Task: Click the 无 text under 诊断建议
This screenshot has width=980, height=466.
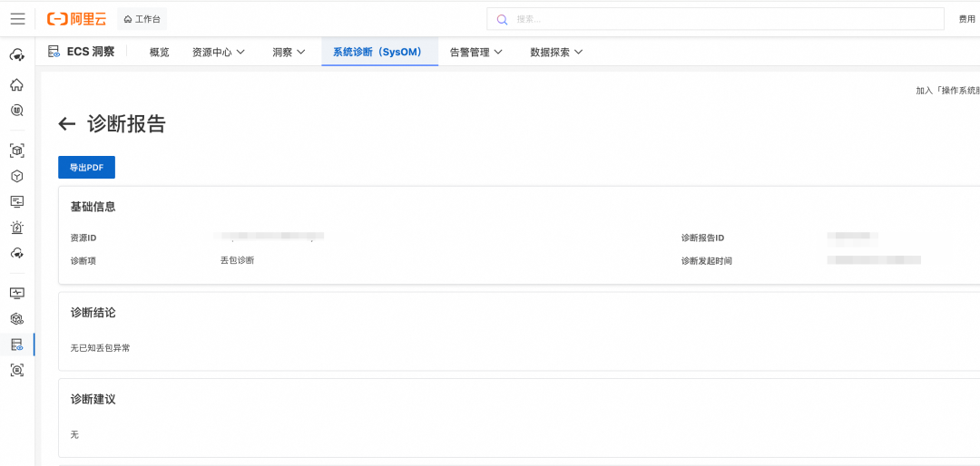Action: (75, 434)
